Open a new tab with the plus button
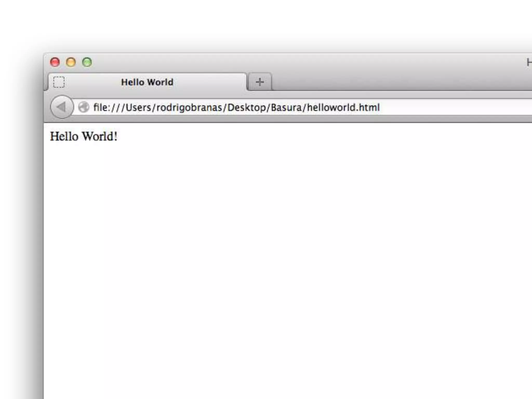The image size is (532, 399). click(x=260, y=82)
